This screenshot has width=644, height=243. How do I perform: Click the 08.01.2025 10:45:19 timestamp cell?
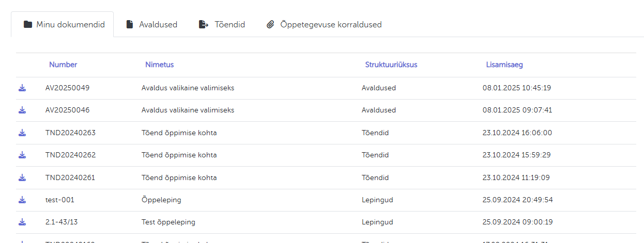[x=516, y=88]
